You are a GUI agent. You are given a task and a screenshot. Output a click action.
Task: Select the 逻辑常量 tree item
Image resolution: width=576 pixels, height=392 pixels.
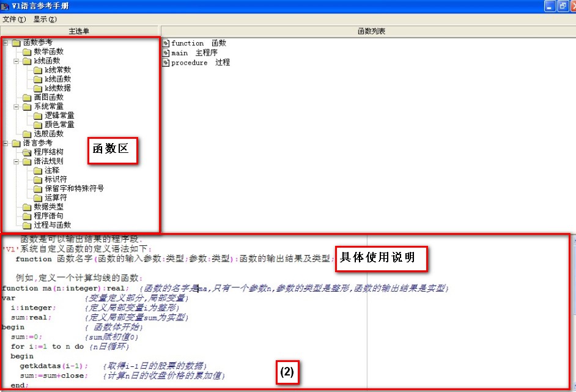coord(59,116)
